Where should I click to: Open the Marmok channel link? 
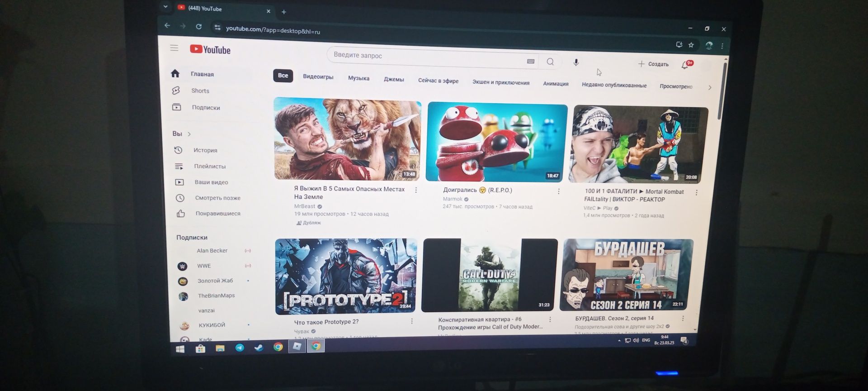(x=453, y=199)
